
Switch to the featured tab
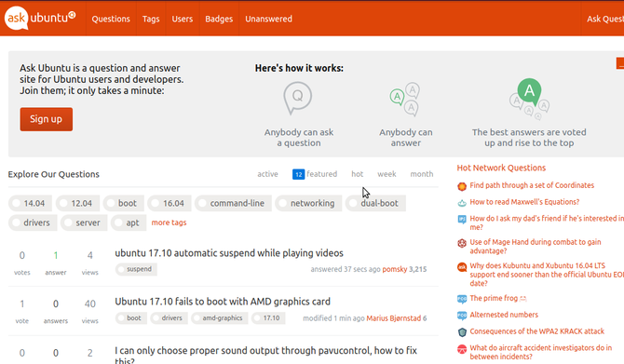315,174
